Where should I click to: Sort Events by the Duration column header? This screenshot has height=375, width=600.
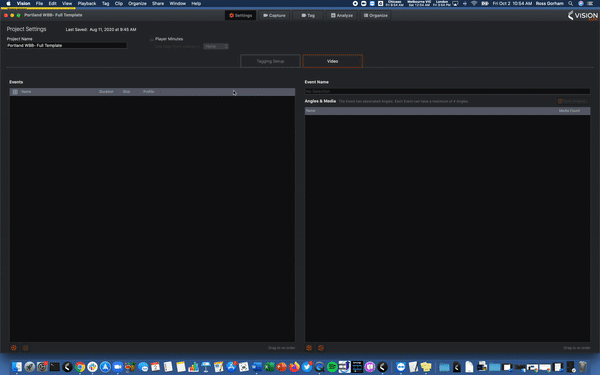click(106, 92)
